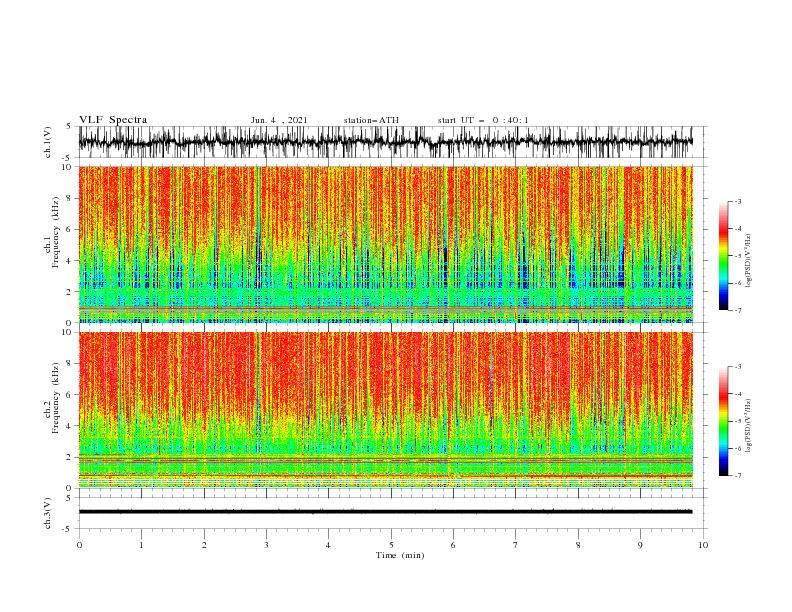The width and height of the screenshot is (792, 612).
Task: Click the "8" kHz tick on the ch.1 frequency axis
Action: click(69, 198)
